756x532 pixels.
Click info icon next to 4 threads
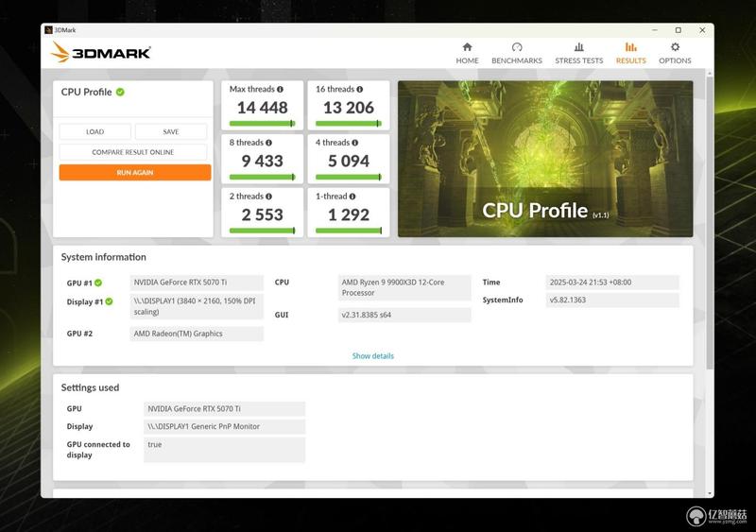355,143
